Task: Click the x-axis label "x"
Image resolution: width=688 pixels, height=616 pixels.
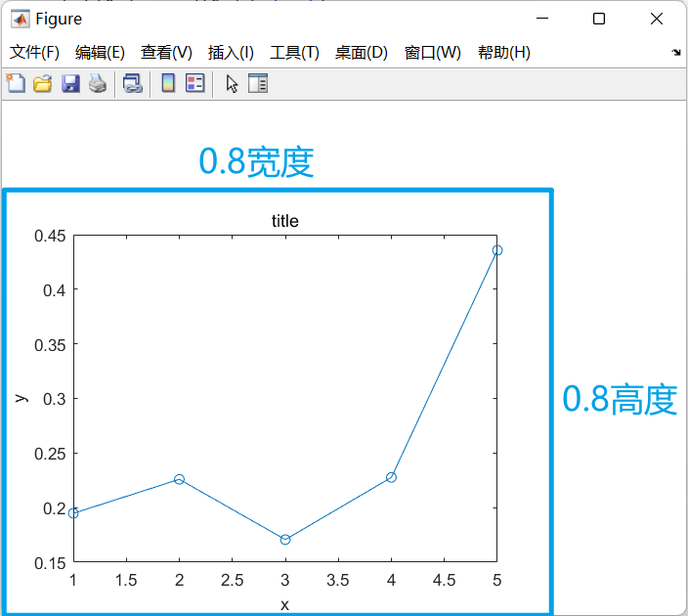Action: pyautogui.click(x=284, y=605)
